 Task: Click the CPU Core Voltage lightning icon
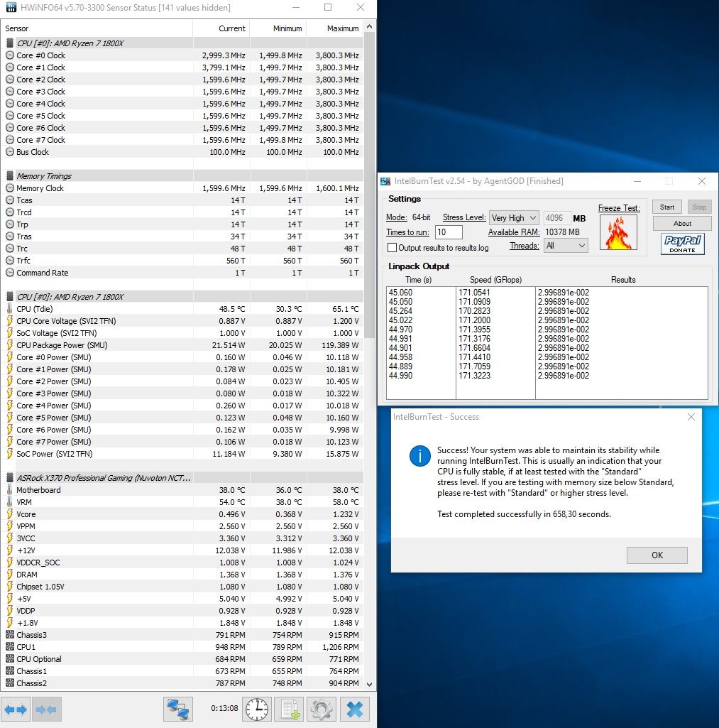(10, 321)
